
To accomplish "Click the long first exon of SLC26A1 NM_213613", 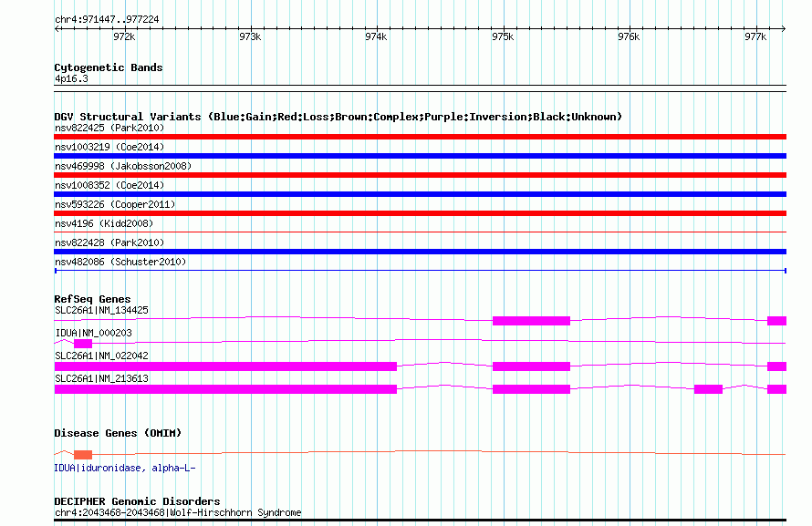I will [225, 389].
